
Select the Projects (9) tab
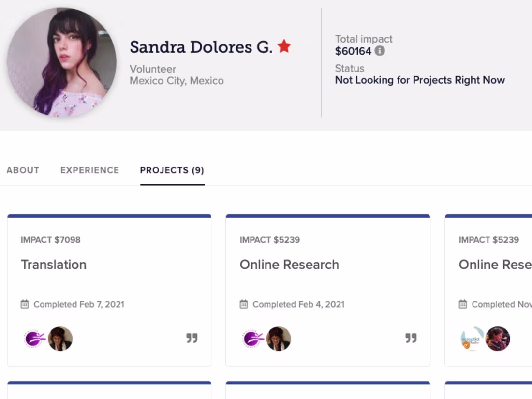(x=172, y=170)
